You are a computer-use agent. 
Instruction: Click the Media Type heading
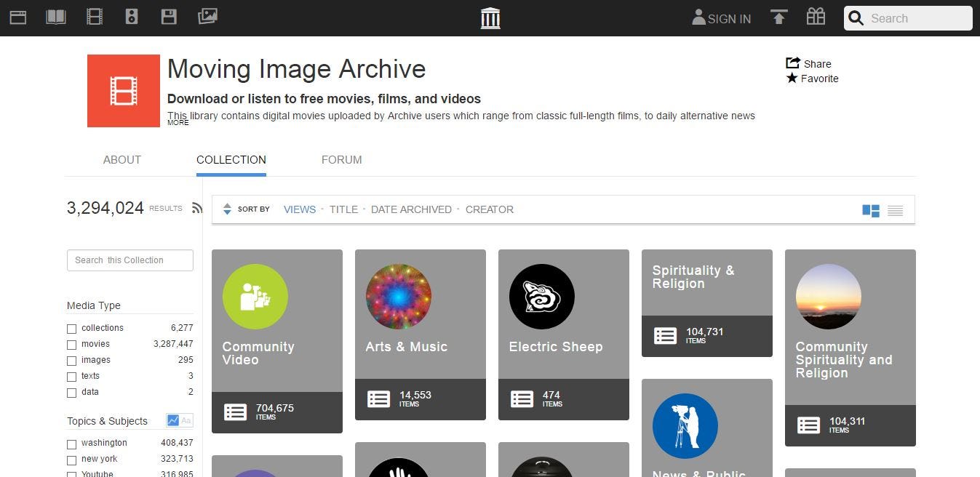94,305
